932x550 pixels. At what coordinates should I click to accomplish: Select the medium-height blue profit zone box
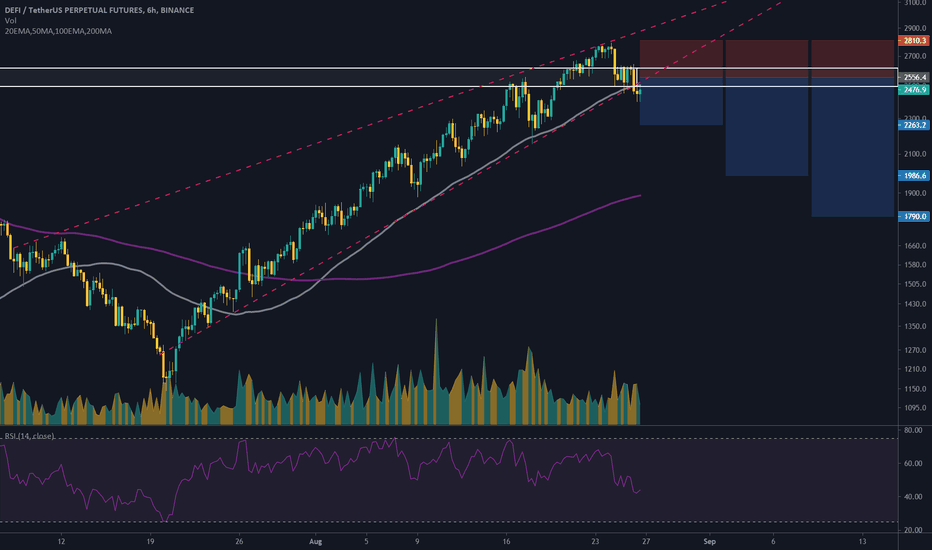(767, 127)
